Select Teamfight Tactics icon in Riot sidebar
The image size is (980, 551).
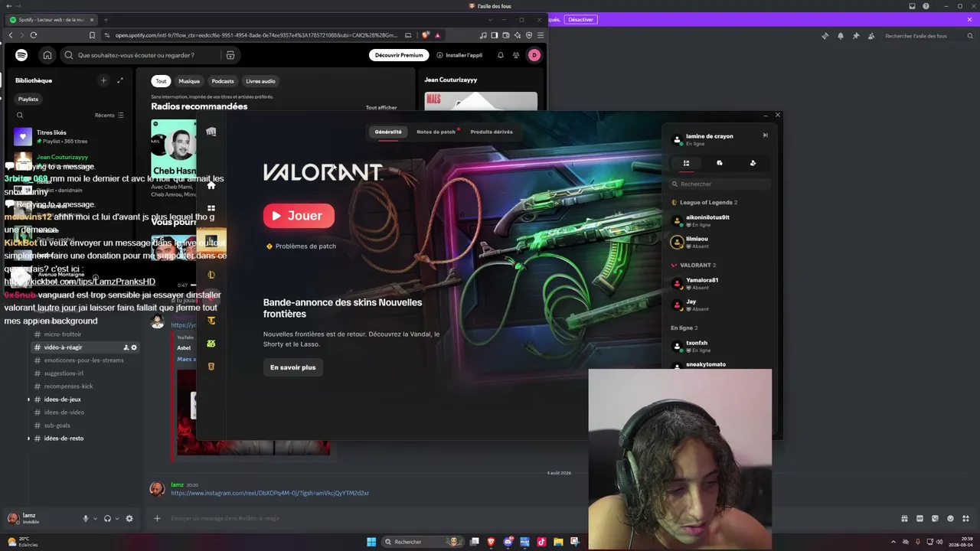(211, 321)
